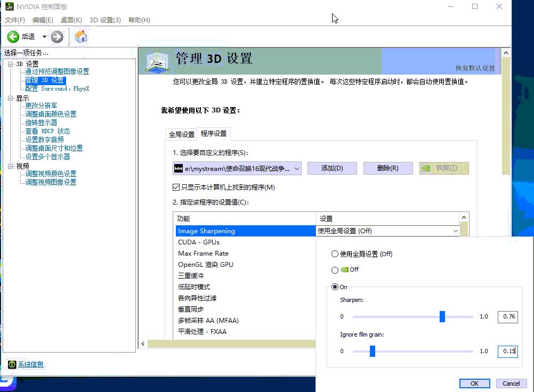Open 旋转显示器 tree item
Screen dimensions: 534x392
click(x=41, y=123)
